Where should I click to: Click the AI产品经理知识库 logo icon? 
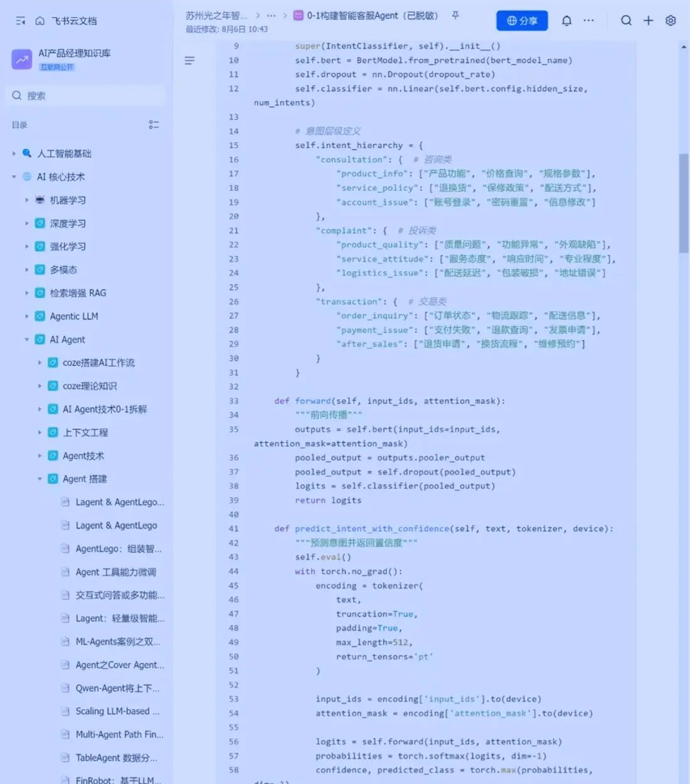tap(22, 60)
